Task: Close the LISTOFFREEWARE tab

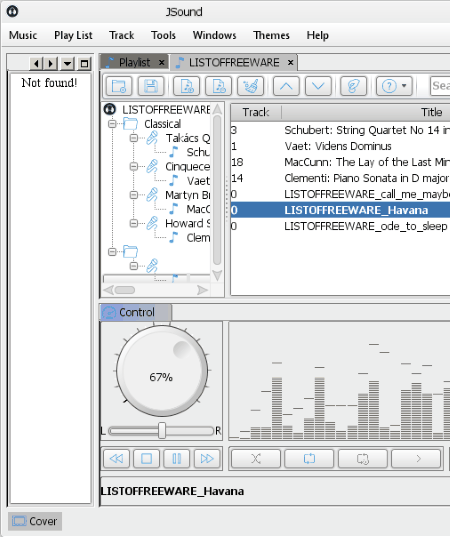Action: coord(290,63)
